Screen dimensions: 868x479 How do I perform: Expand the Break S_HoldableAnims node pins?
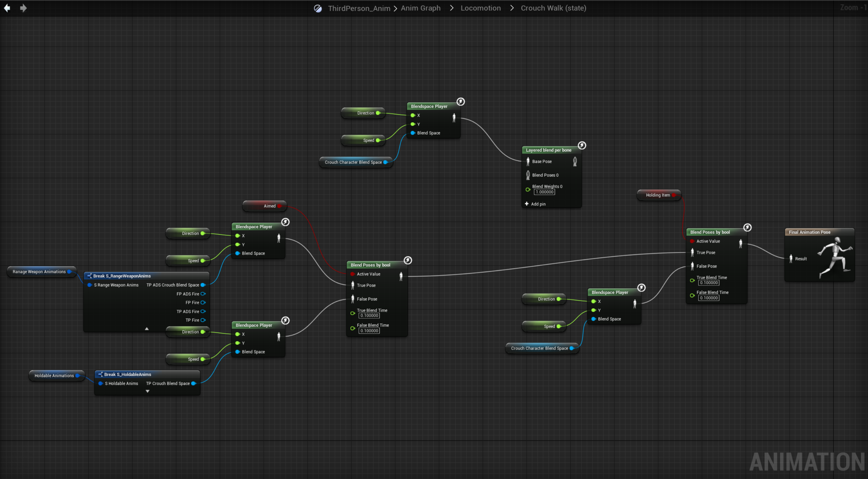pos(147,391)
